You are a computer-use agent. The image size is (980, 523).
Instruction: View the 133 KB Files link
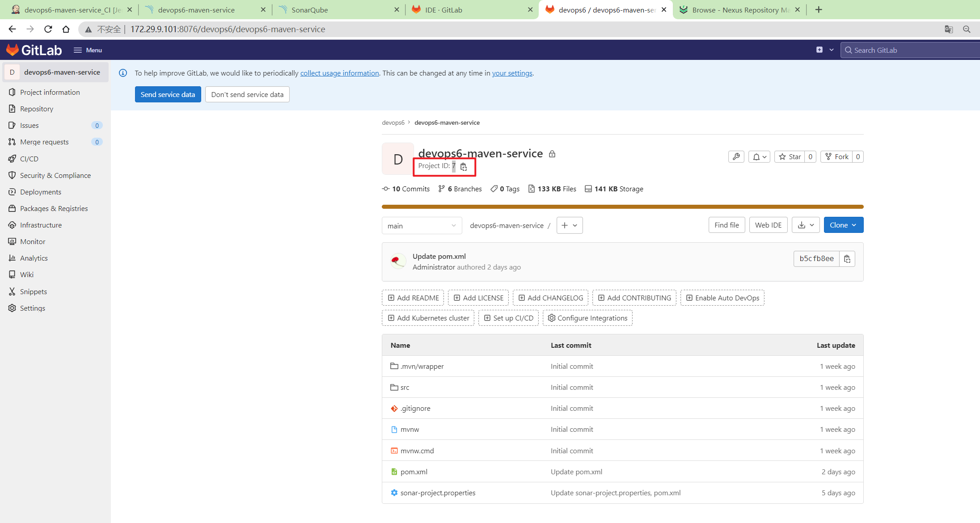tap(552, 189)
